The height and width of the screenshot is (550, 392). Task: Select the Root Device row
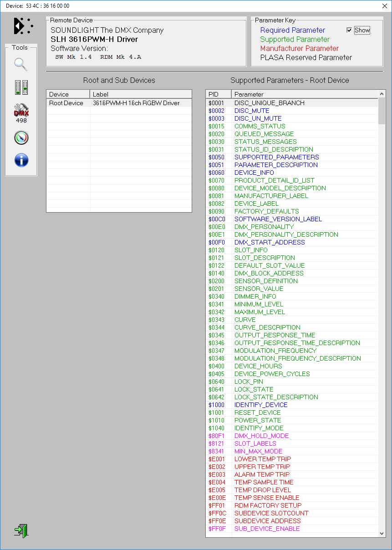pos(66,103)
